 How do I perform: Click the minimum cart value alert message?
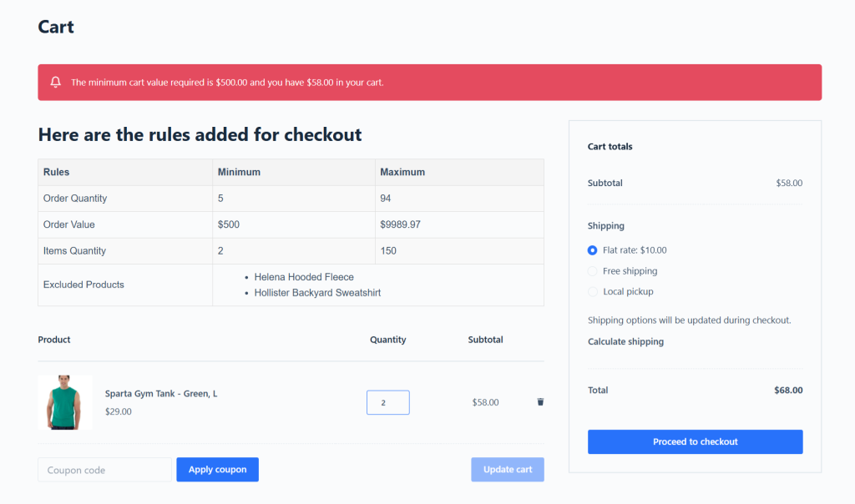click(227, 83)
